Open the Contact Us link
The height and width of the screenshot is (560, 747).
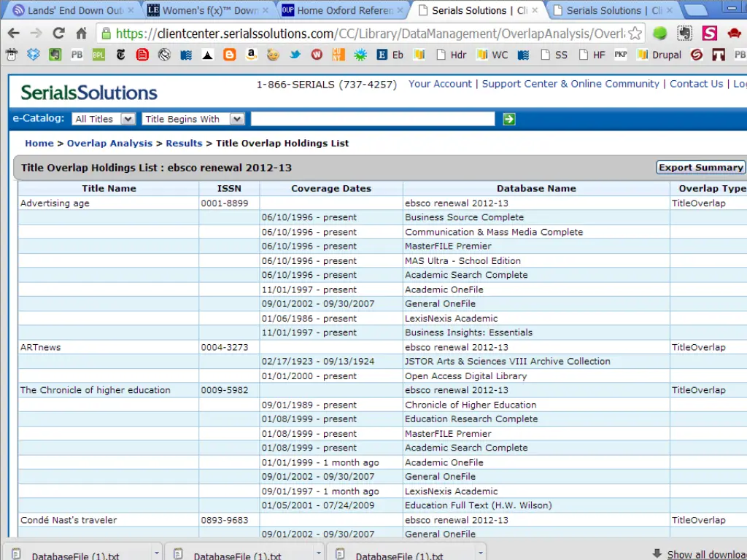click(x=696, y=84)
